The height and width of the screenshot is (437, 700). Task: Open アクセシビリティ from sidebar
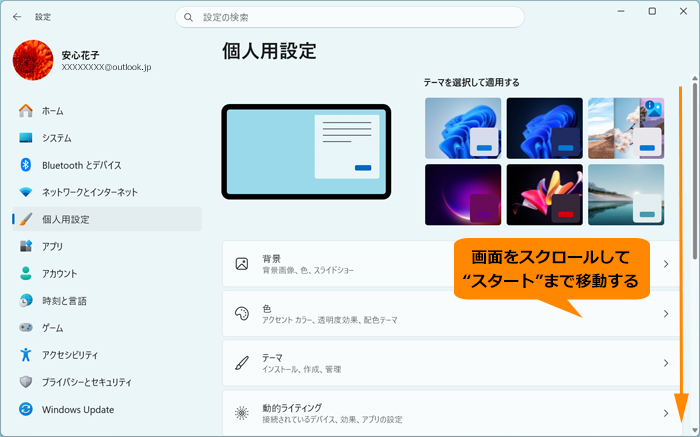[x=107, y=355]
